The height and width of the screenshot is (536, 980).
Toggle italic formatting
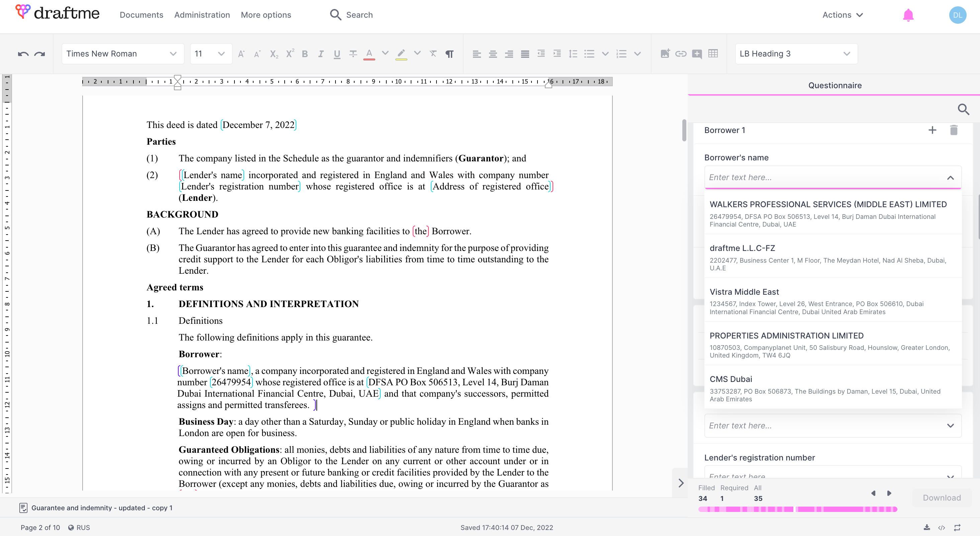[x=321, y=54]
